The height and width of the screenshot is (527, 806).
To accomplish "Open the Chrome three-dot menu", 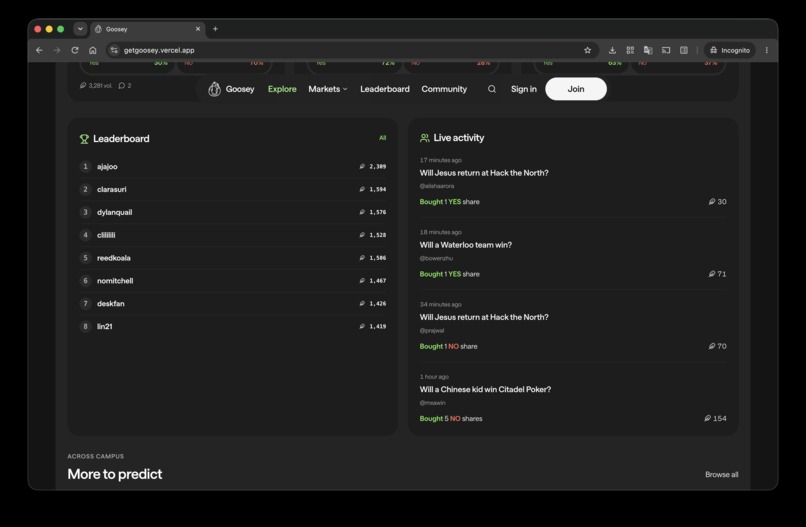I will coord(766,50).
